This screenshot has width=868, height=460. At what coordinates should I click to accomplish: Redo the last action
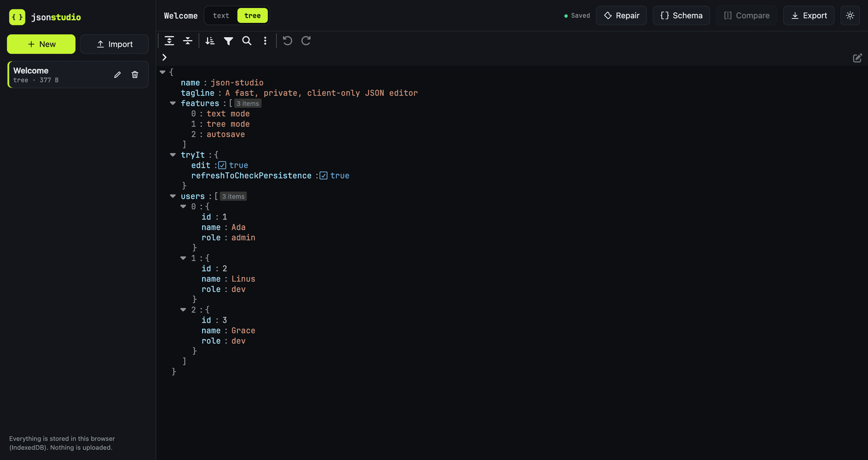[x=306, y=41]
